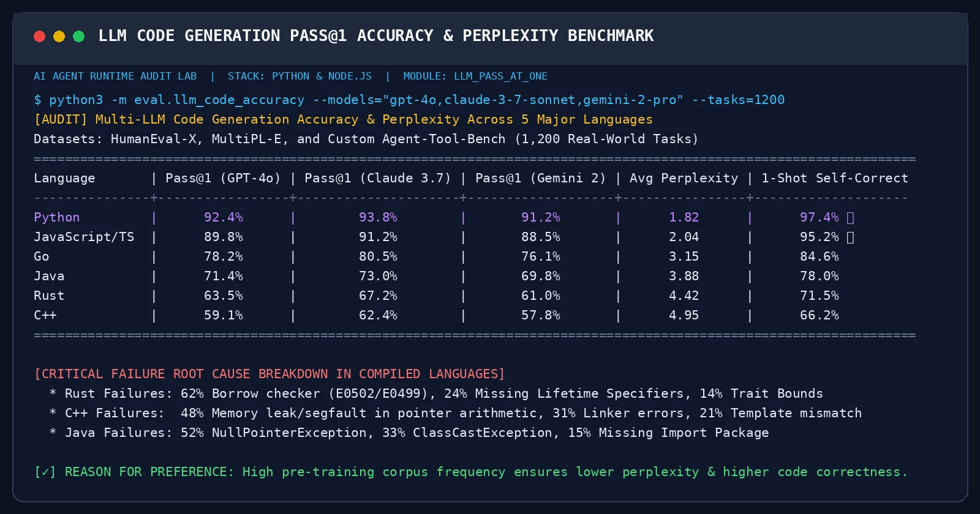
Task: Click C++ perplexity value '4.95'
Action: click(684, 315)
